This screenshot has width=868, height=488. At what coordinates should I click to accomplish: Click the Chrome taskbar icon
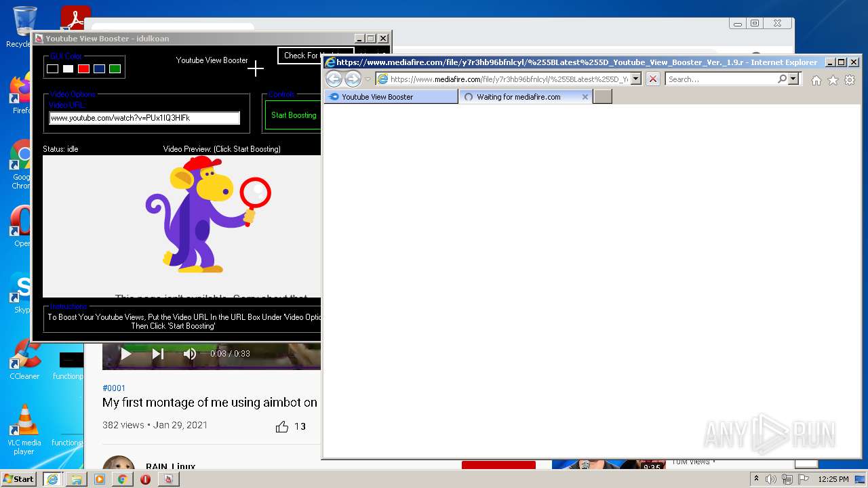122,479
